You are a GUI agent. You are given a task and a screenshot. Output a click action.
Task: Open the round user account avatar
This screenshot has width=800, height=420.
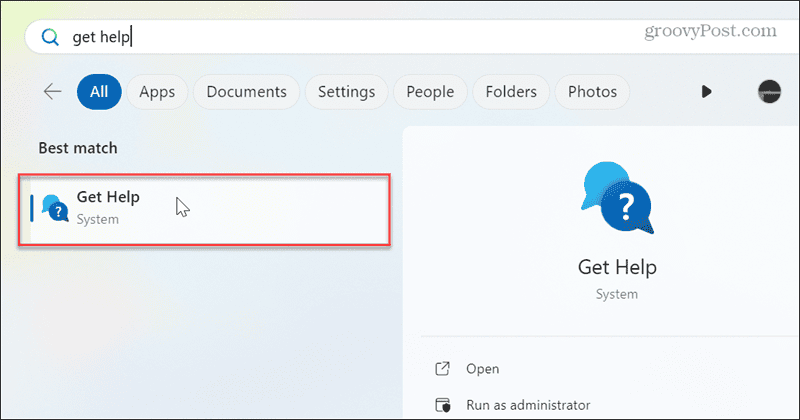coord(769,92)
